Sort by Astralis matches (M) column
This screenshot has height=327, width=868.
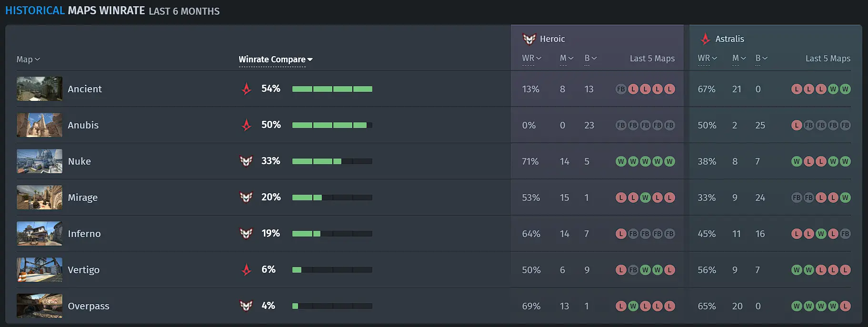click(738, 58)
